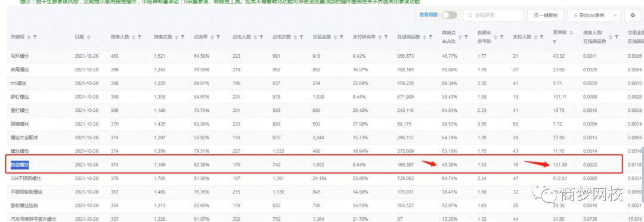The width and height of the screenshot is (644, 222).
Task: Filter the 搜索次数 column
Action: [182, 37]
